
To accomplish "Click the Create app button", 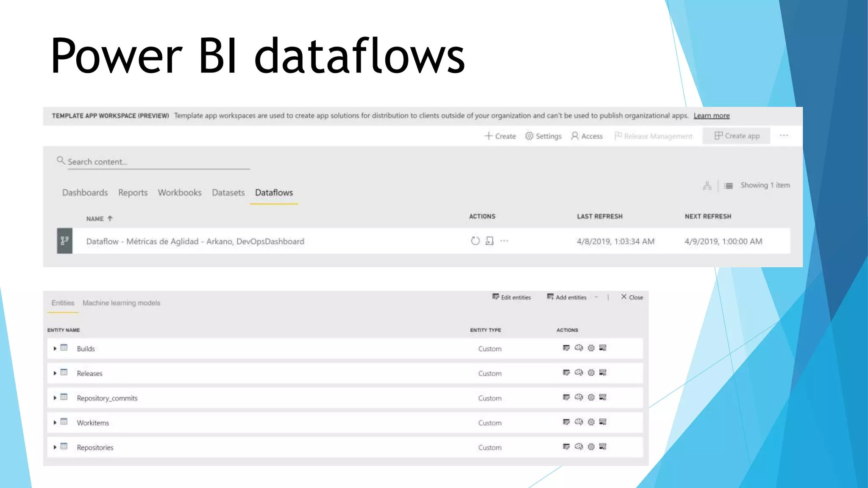I will click(x=737, y=136).
